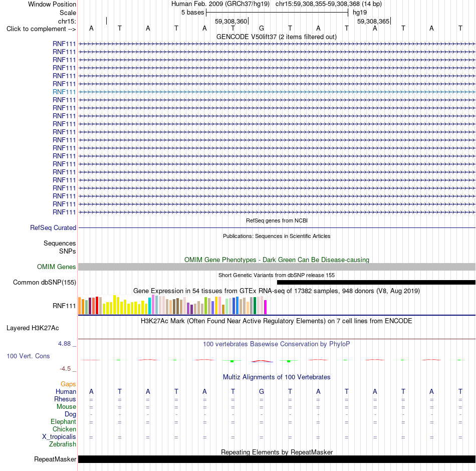The width and height of the screenshot is (476, 471).
Task: Click the 100 Vert. Cons track label
Action: click(x=28, y=356)
